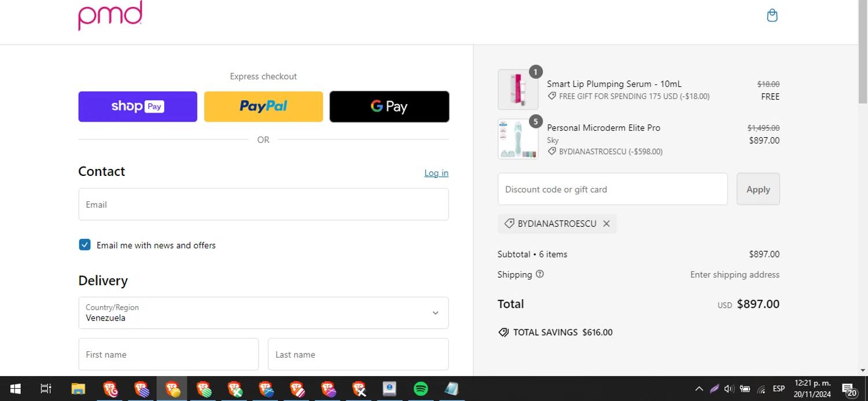Viewport: 868px width, 401px height.
Task: Click the Subtotal $897.00 amount
Action: pos(764,254)
